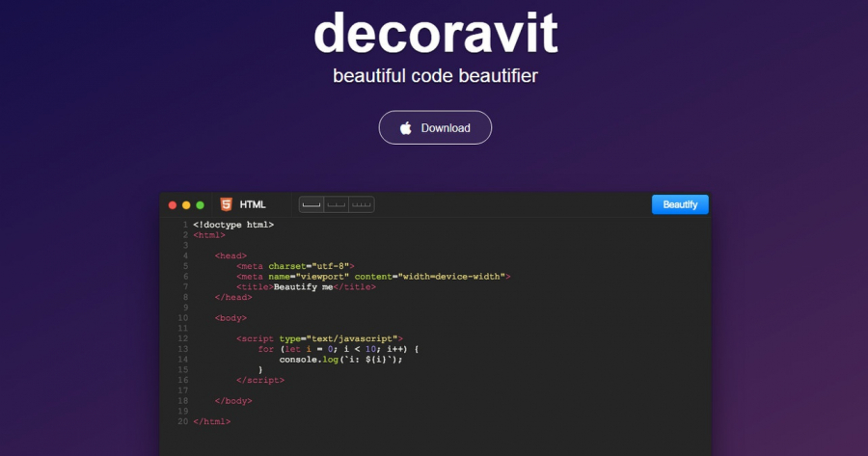Click line number 1 in the gutter
Viewport: 868px width, 456px height.
point(185,225)
